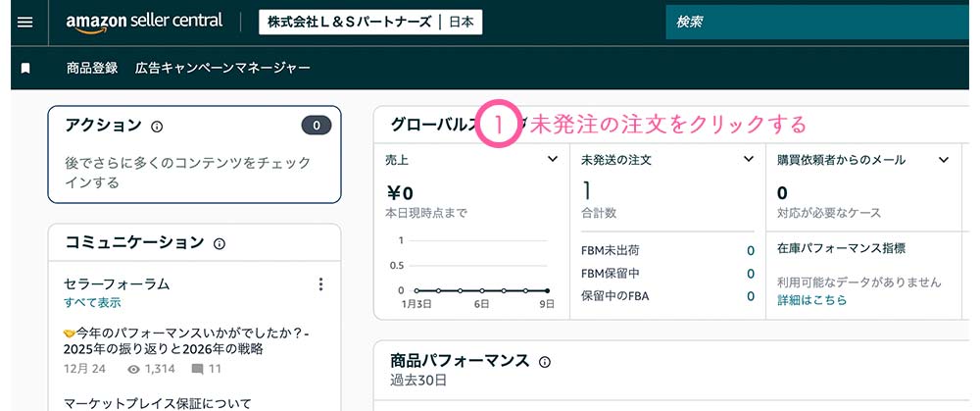Open 広告キャンペーンマネージャー menu item
The width and height of the screenshot is (980, 411).
click(x=222, y=68)
